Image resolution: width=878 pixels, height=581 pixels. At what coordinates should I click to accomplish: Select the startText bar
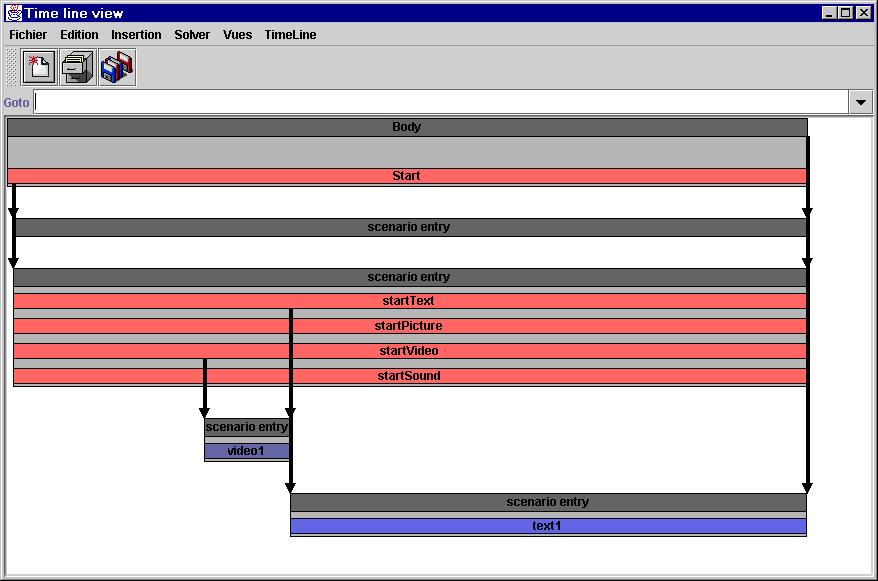pos(410,301)
